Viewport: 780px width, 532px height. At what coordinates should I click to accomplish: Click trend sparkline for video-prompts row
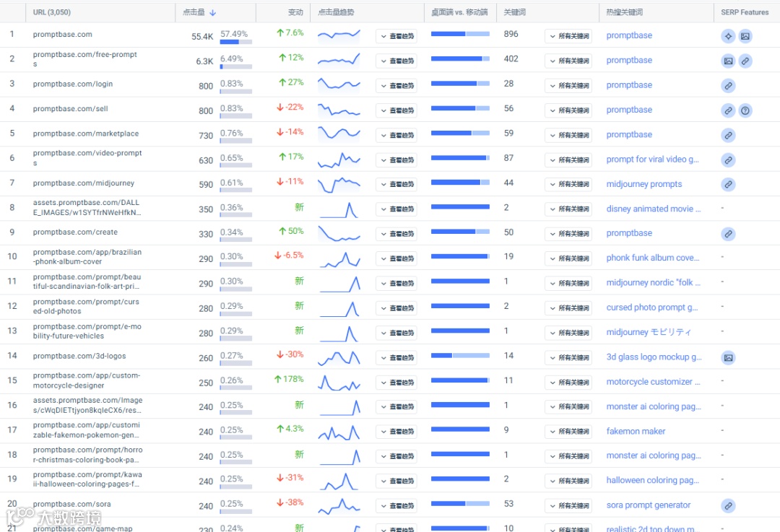(339, 160)
